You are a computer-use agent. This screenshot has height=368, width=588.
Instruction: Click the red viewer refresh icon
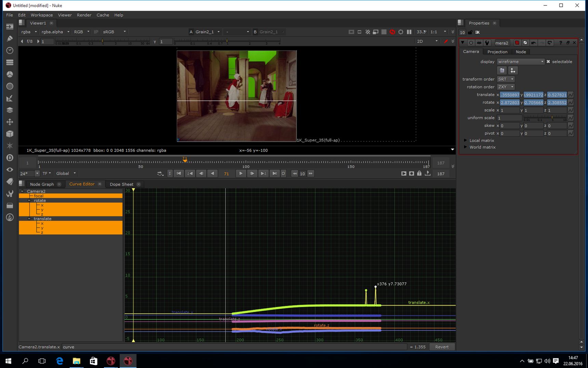(x=392, y=32)
